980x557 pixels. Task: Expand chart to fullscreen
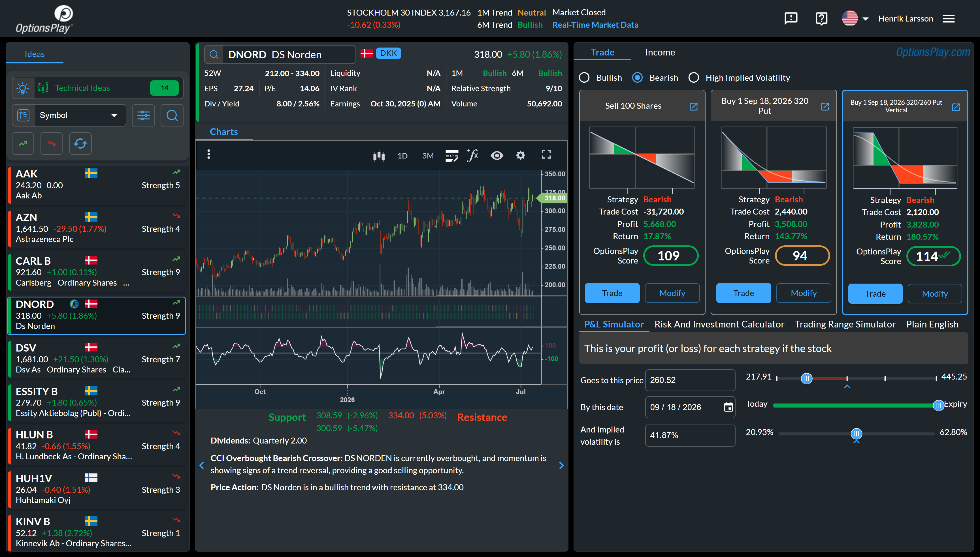[546, 155]
